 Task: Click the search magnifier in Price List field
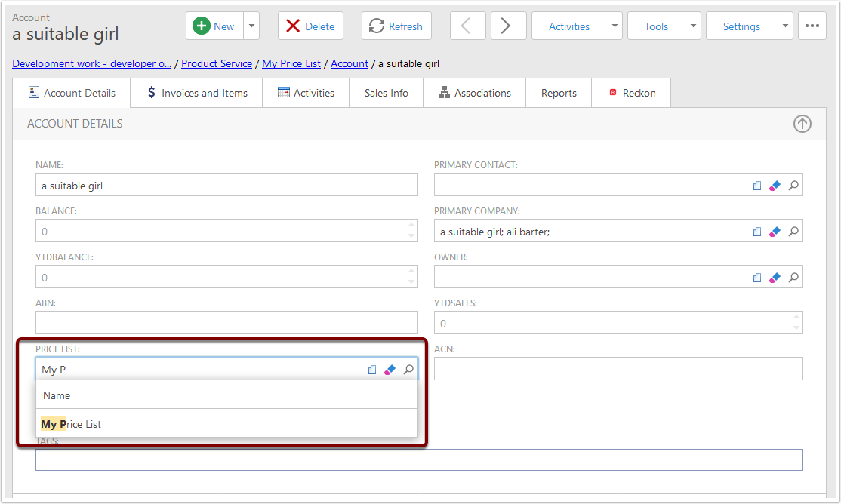coord(408,370)
